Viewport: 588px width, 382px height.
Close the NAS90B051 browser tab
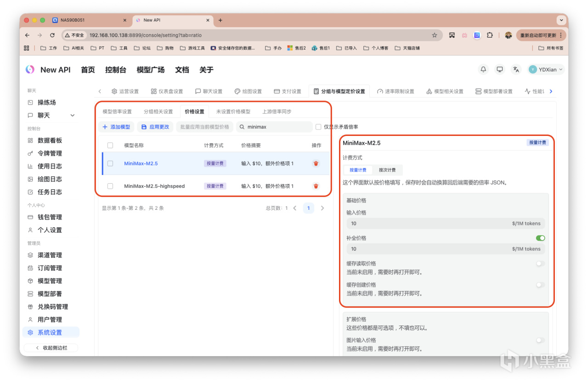(x=125, y=20)
